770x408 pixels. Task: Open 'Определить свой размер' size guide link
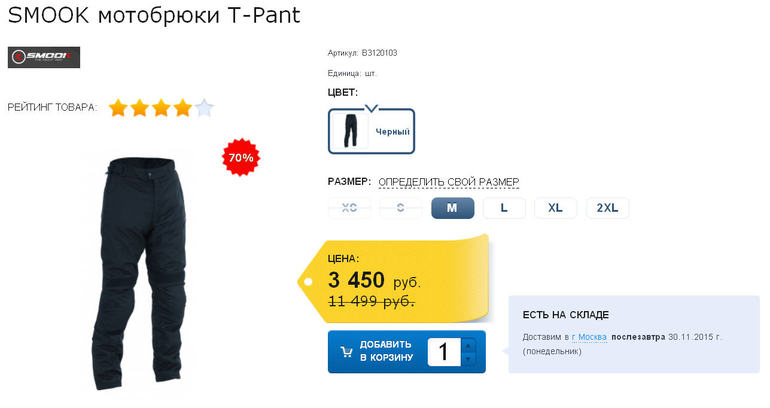tap(449, 182)
